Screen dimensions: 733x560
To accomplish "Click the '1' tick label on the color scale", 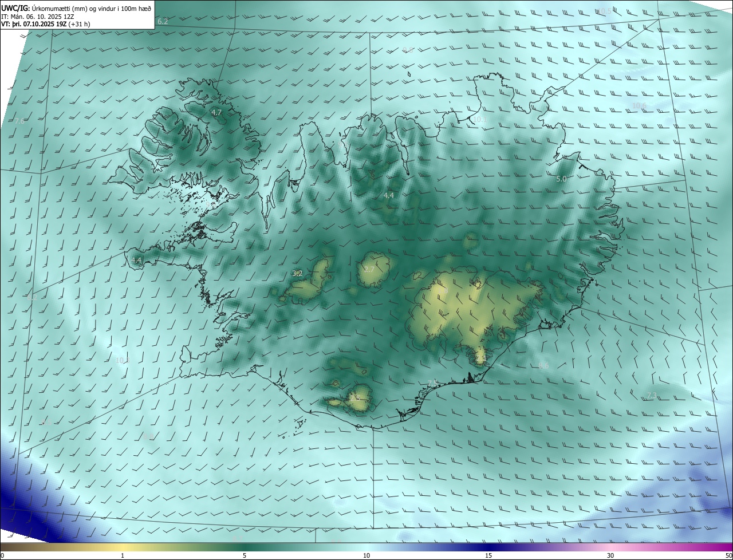I will [123, 555].
